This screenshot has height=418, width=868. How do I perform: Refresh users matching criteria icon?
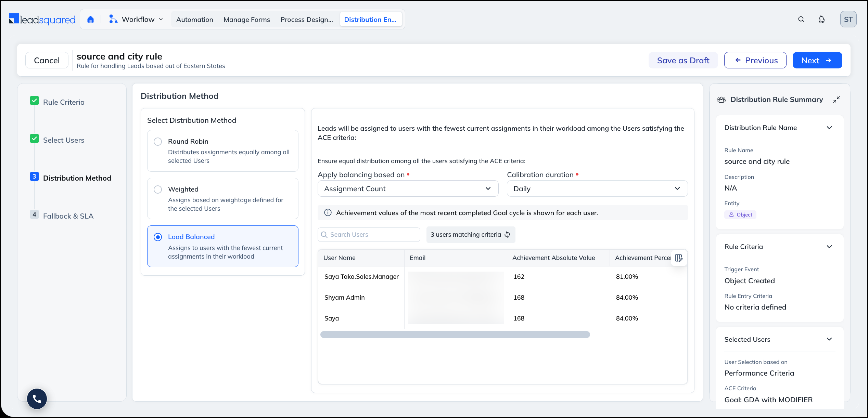pyautogui.click(x=508, y=235)
